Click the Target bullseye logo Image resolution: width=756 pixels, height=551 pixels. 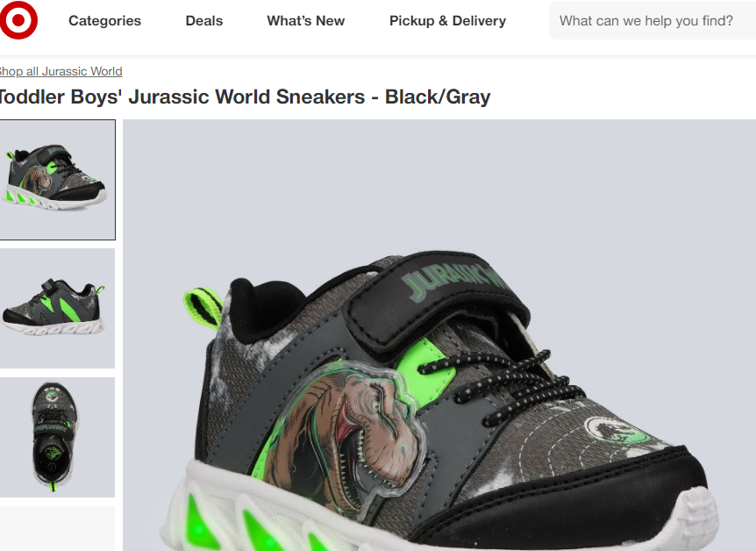tap(18, 20)
